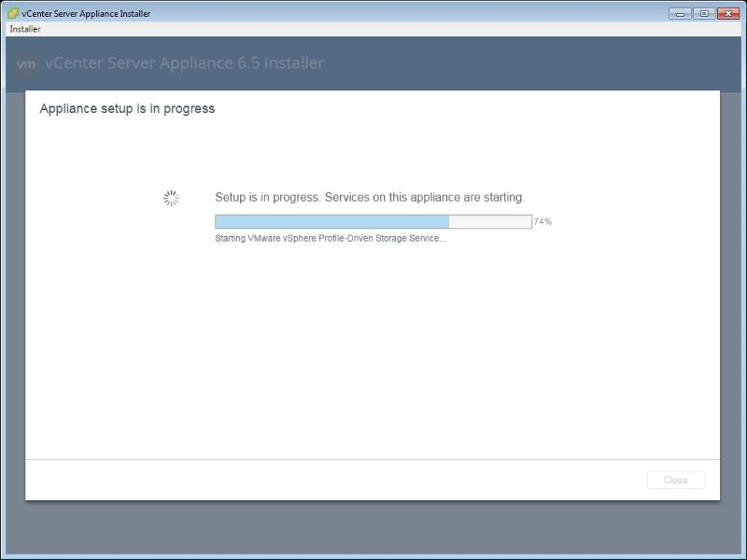Click the vCenter installer title bar icon
Viewport: 747px width, 560px height.
pyautogui.click(x=13, y=13)
